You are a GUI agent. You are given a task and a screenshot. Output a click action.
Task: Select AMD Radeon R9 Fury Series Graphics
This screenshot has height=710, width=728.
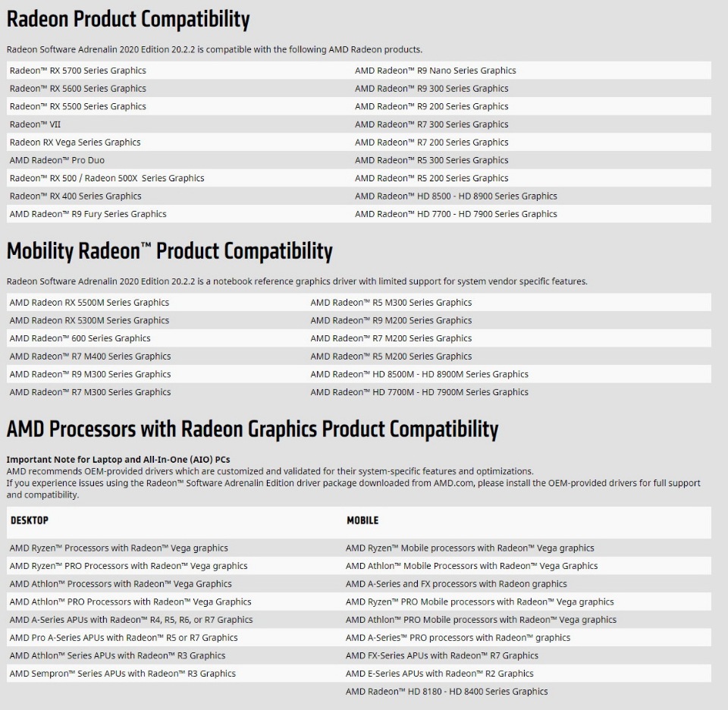coord(88,214)
